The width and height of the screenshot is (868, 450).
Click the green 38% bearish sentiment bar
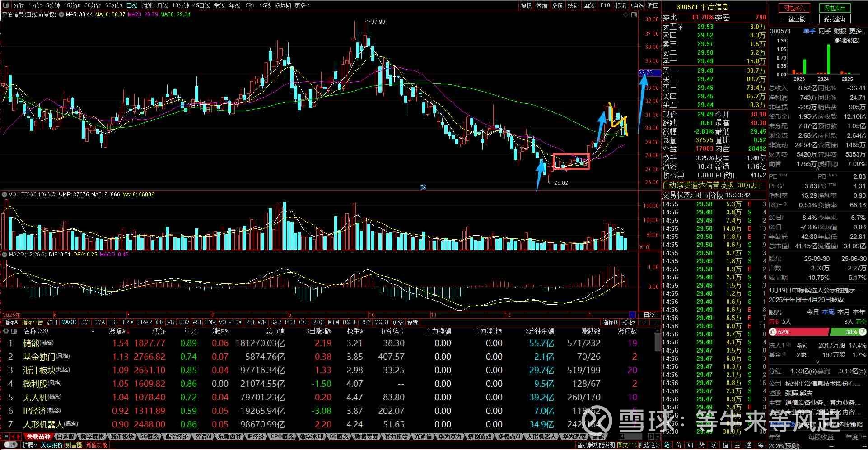(849, 332)
